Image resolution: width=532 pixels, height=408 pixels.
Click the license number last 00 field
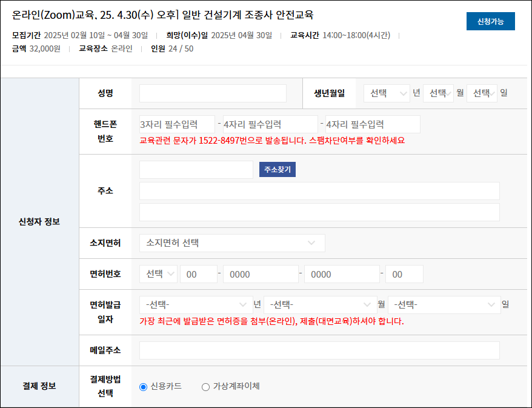pyautogui.click(x=404, y=274)
